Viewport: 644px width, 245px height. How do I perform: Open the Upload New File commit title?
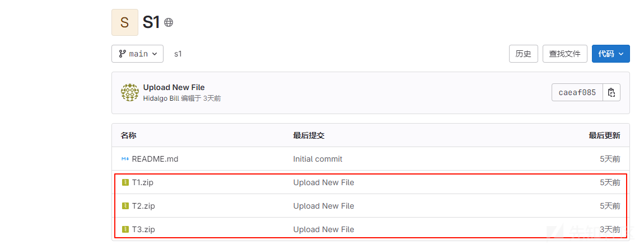(x=174, y=87)
